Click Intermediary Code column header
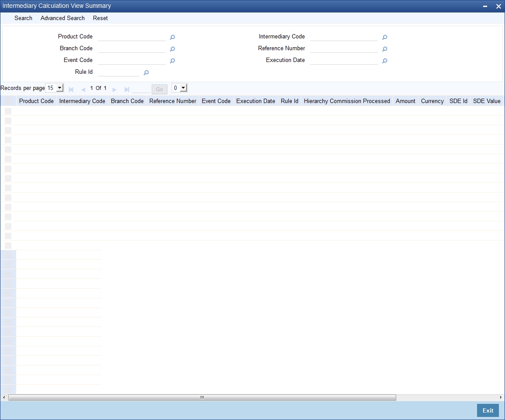Screen dimensions: 505x420 pos(82,101)
